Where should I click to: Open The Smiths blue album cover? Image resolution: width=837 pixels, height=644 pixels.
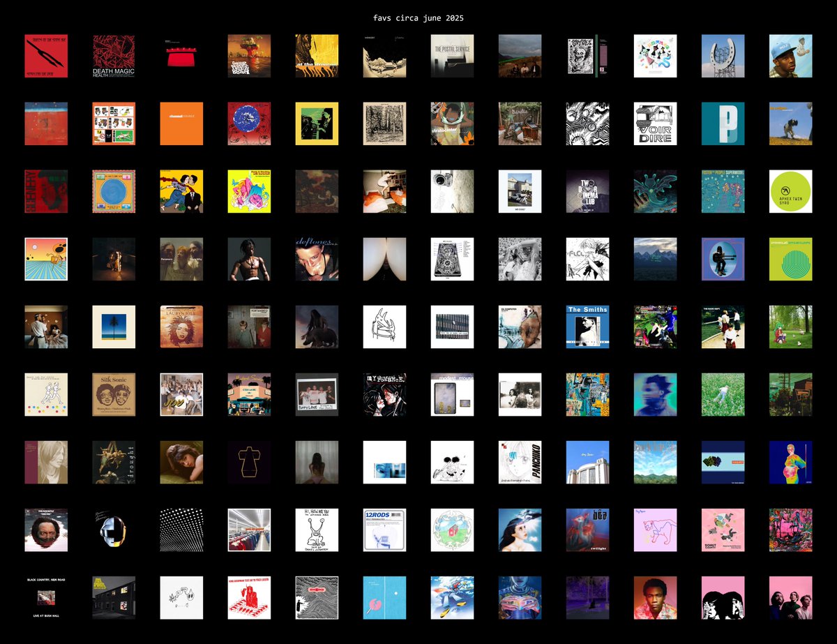point(587,327)
